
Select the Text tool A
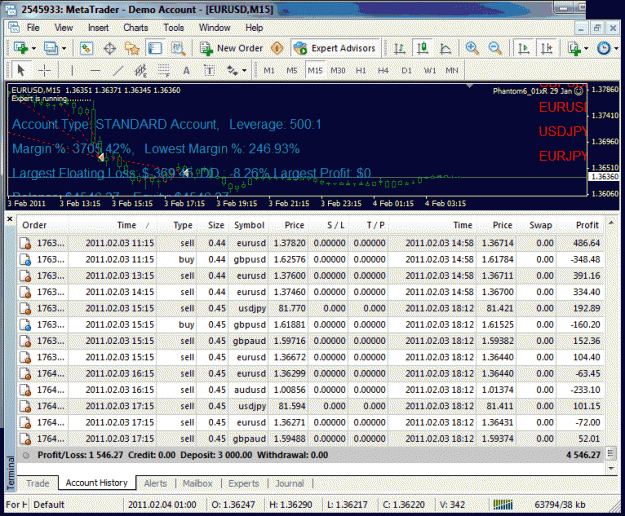click(186, 71)
